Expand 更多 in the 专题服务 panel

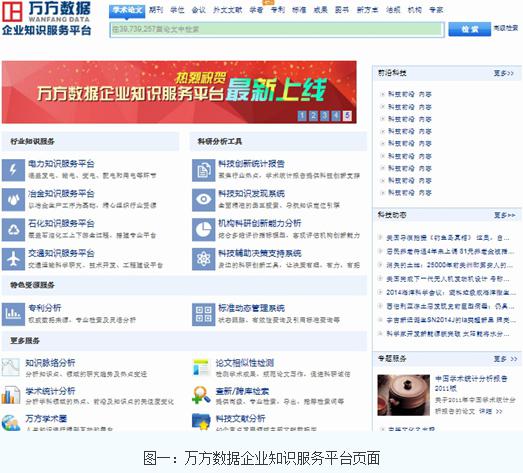tap(505, 359)
